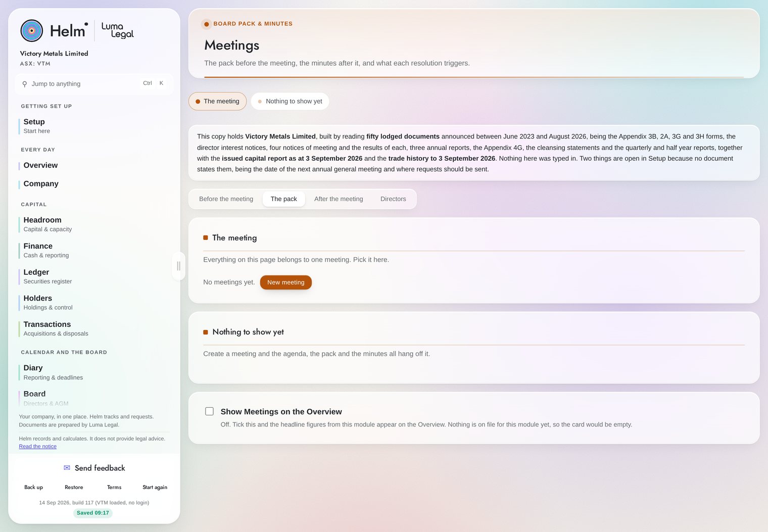
Task: Click the Victory Metals Limited company name
Action: 54,54
